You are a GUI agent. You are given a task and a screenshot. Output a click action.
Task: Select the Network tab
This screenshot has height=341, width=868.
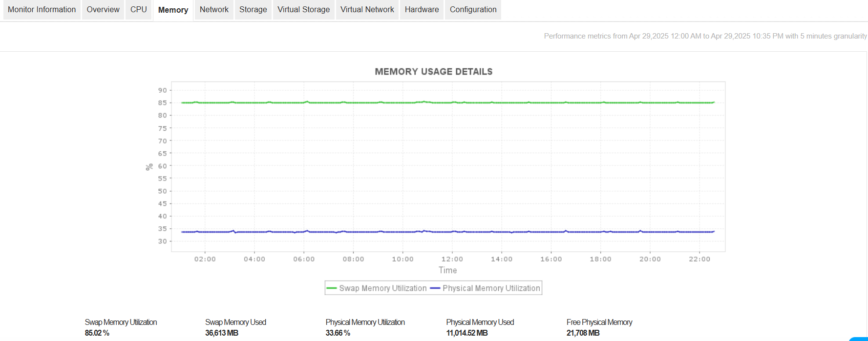[213, 9]
